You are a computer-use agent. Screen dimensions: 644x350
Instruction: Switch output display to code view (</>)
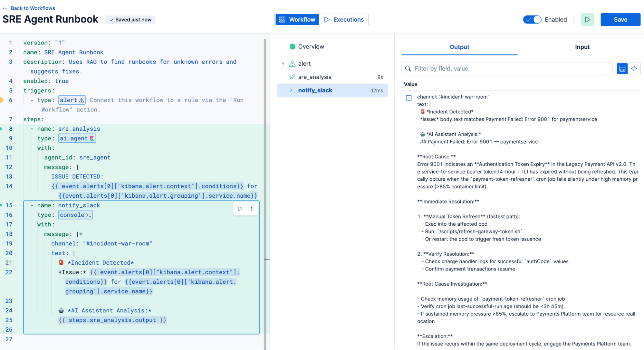tap(634, 69)
